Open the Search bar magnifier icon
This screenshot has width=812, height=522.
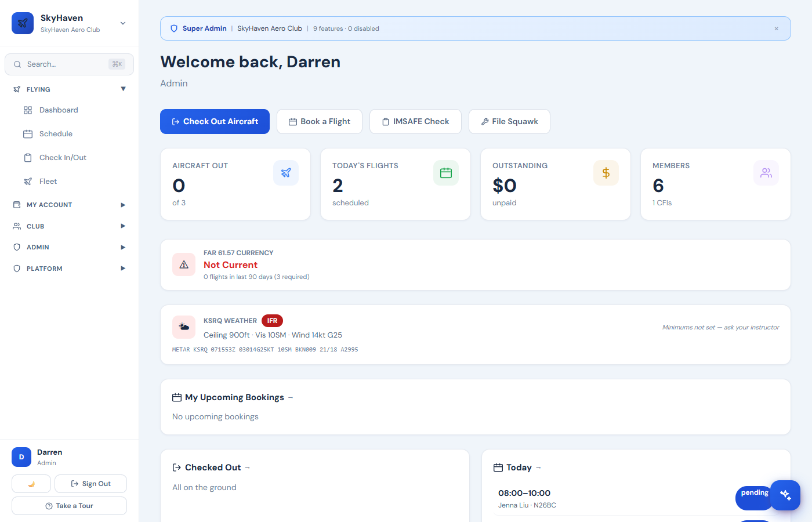(x=18, y=64)
